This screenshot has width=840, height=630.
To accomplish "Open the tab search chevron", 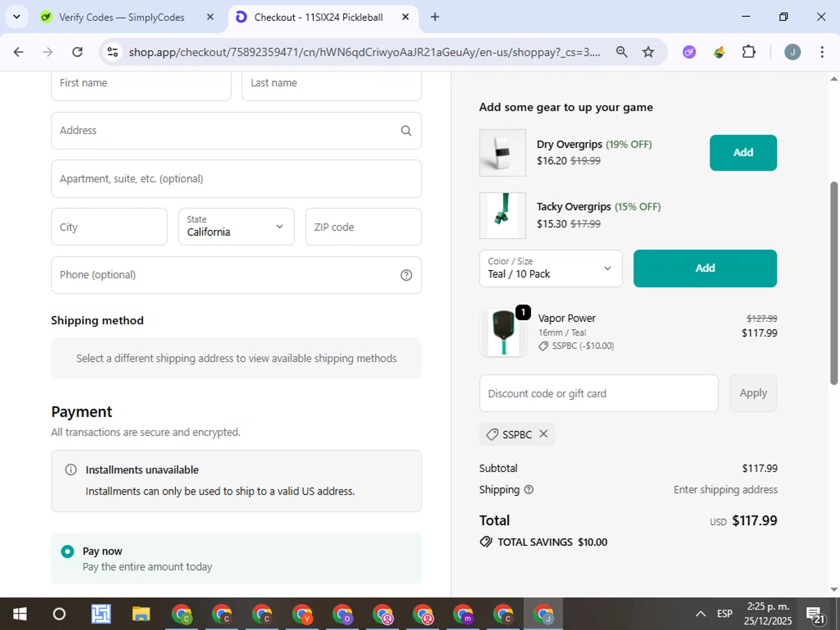I will tap(17, 17).
